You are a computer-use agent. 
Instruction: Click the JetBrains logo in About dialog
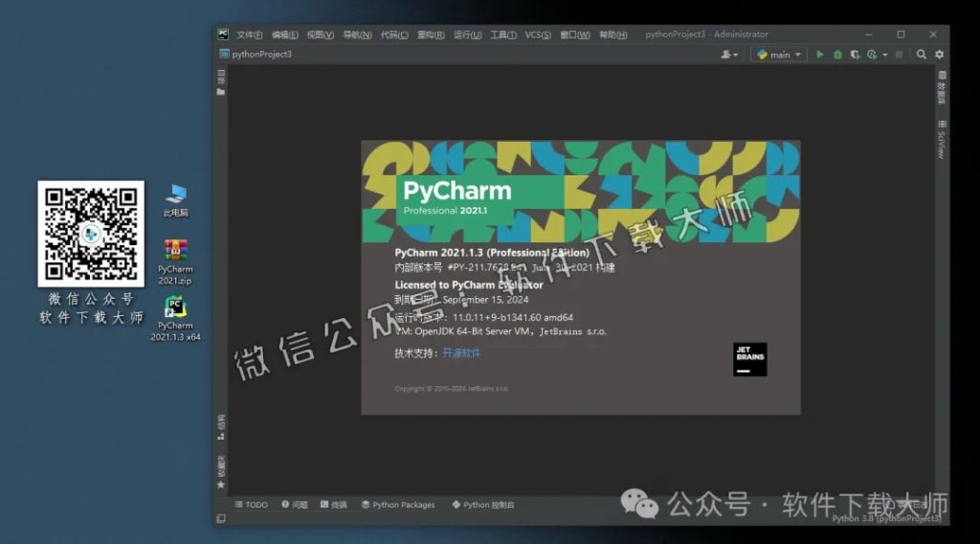(x=750, y=359)
